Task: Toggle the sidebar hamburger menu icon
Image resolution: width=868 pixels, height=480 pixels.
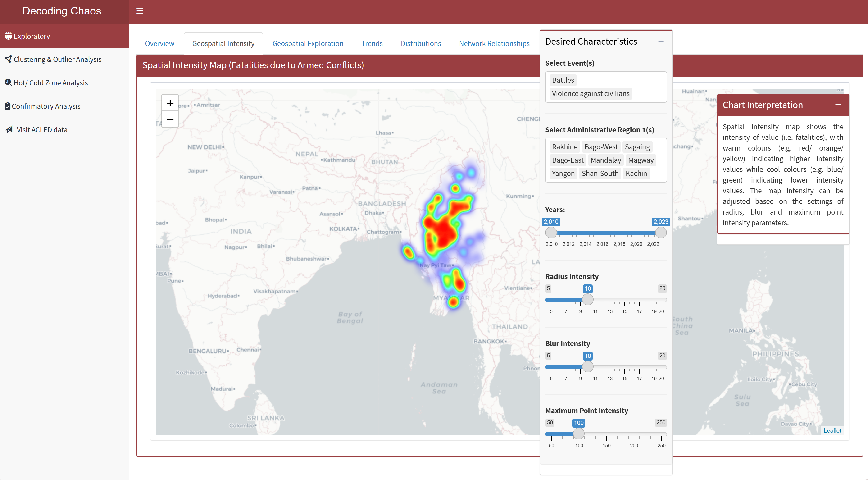Action: 140,11
